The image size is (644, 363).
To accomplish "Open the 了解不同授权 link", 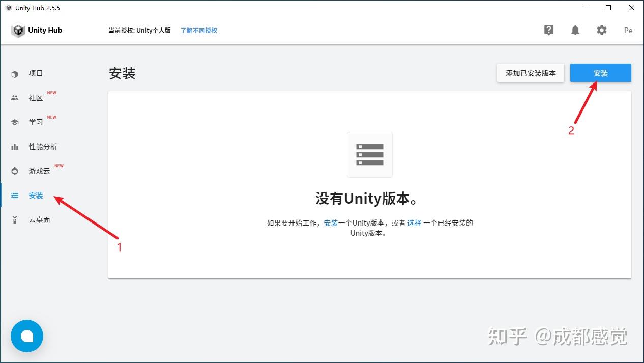I will click(198, 30).
